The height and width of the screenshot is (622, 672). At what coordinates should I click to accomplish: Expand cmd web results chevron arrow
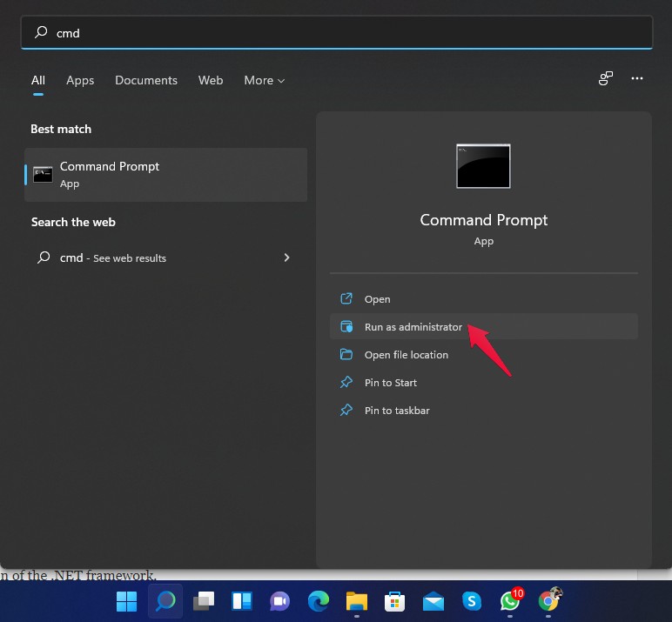[286, 257]
